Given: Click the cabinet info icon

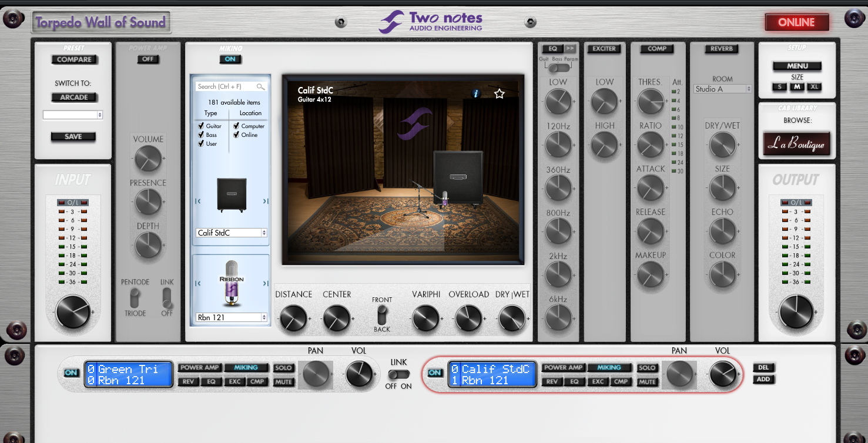Looking at the screenshot, I should pyautogui.click(x=476, y=93).
